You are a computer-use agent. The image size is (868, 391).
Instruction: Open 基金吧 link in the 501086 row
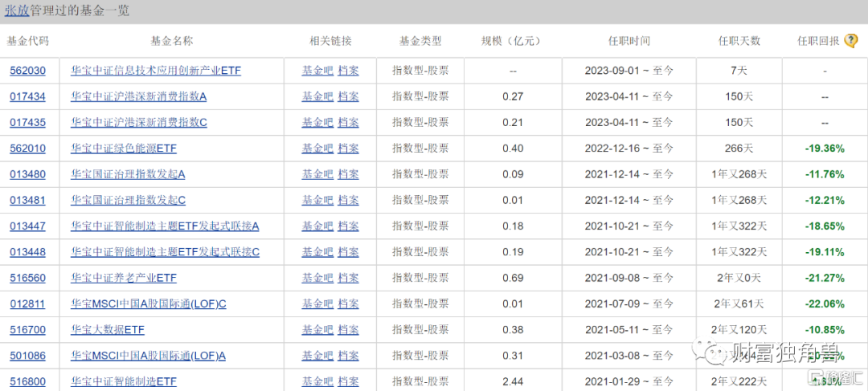317,356
